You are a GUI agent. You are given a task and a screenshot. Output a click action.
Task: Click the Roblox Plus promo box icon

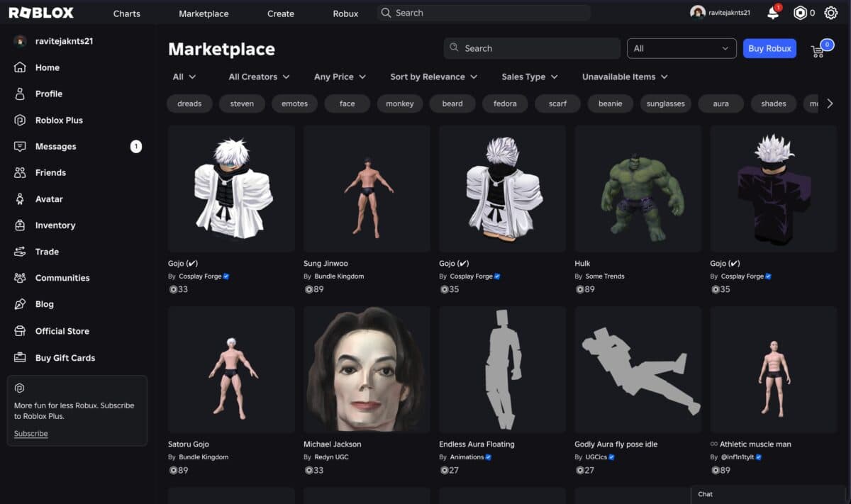(20, 388)
